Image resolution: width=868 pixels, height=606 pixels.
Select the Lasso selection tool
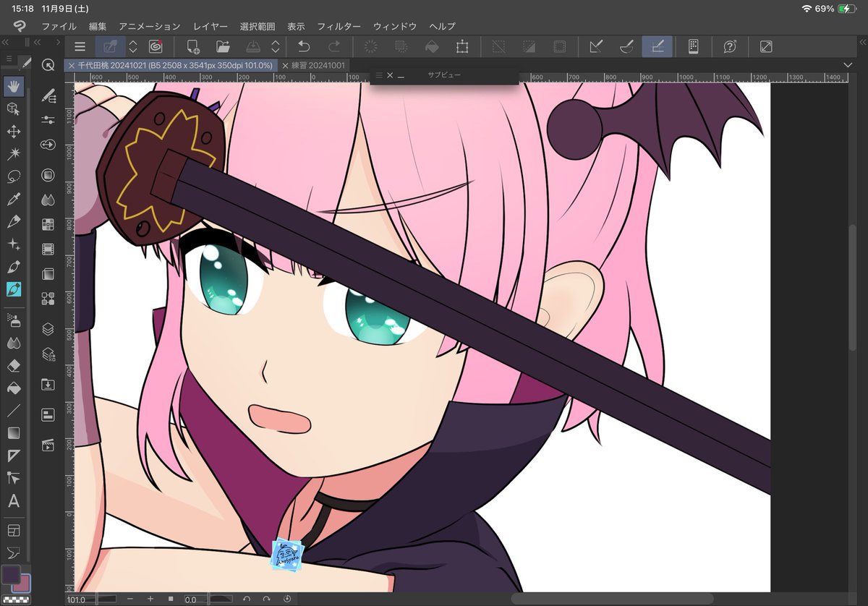[13, 176]
